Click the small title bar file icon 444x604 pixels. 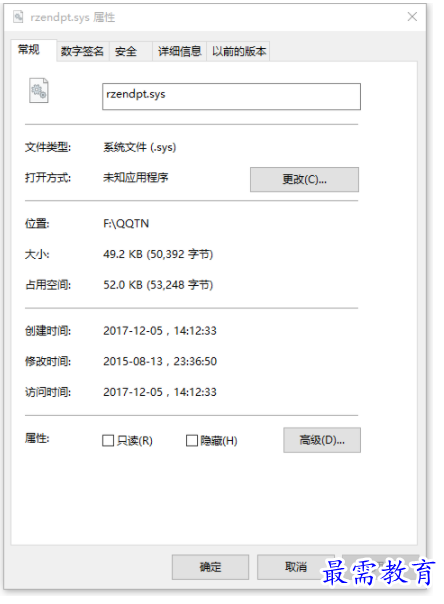[18, 17]
